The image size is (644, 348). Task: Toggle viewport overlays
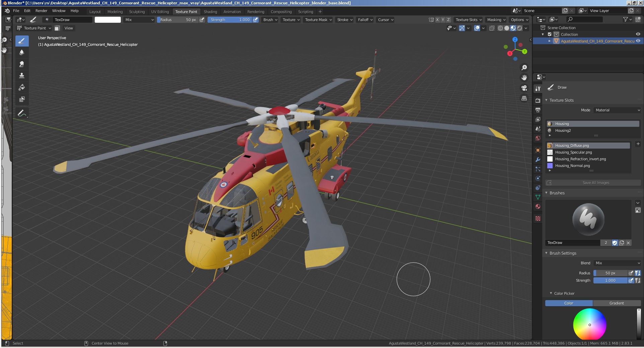[477, 28]
